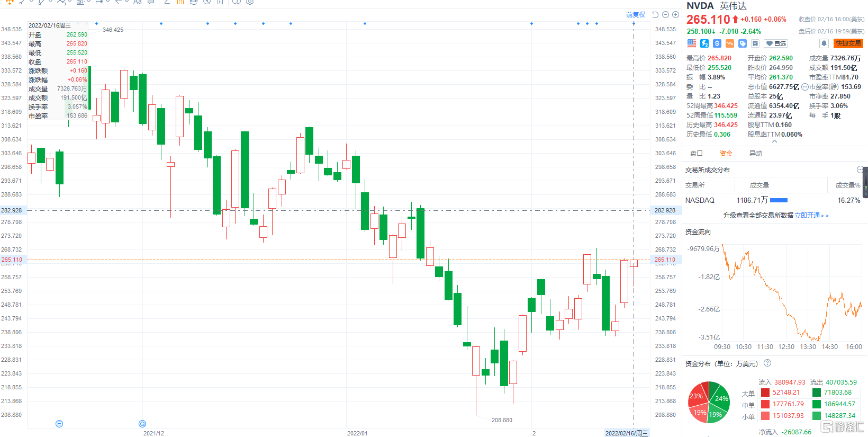Click the red 中单 inflow color swatch
868x437 pixels.
point(765,404)
